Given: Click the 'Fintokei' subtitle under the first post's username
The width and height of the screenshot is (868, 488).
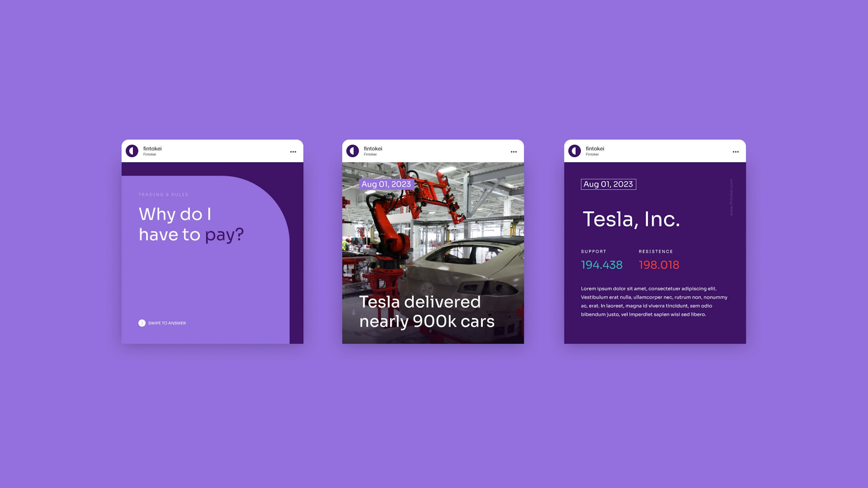Looking at the screenshot, I should pos(150,155).
